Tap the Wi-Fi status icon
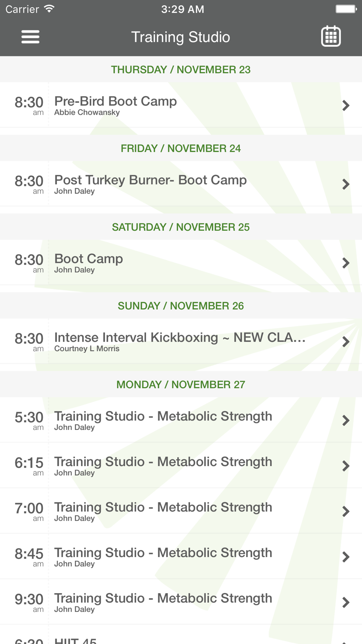The image size is (362, 644). click(x=49, y=9)
